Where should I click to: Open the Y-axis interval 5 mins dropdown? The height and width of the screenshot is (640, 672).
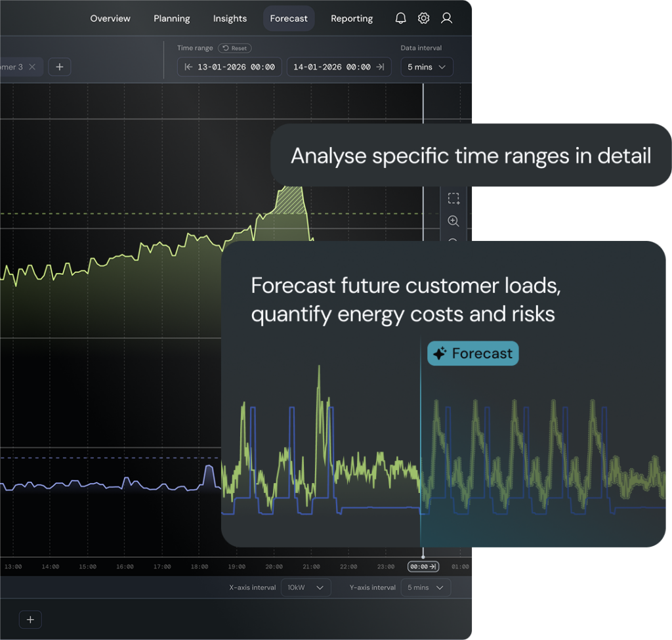pos(426,587)
